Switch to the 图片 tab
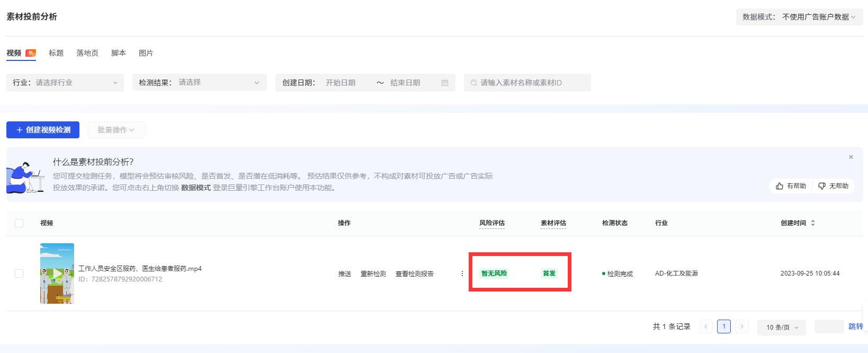This screenshot has height=353, width=868. click(x=146, y=53)
